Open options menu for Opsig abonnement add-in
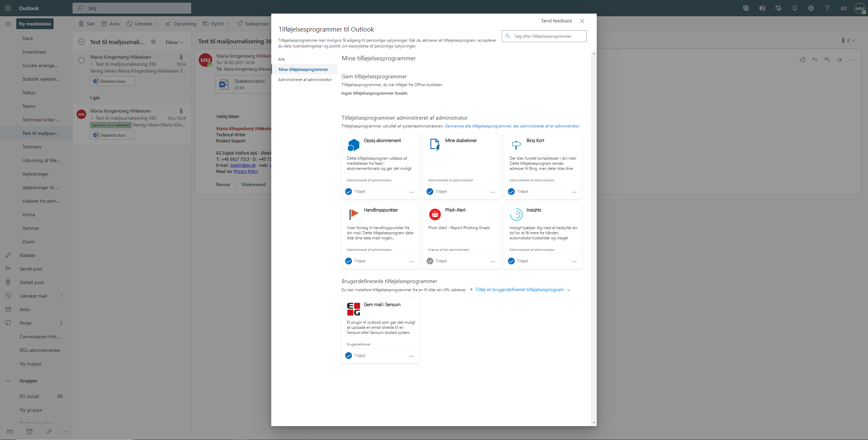Viewport: 868px width, 440px height. pyautogui.click(x=411, y=192)
